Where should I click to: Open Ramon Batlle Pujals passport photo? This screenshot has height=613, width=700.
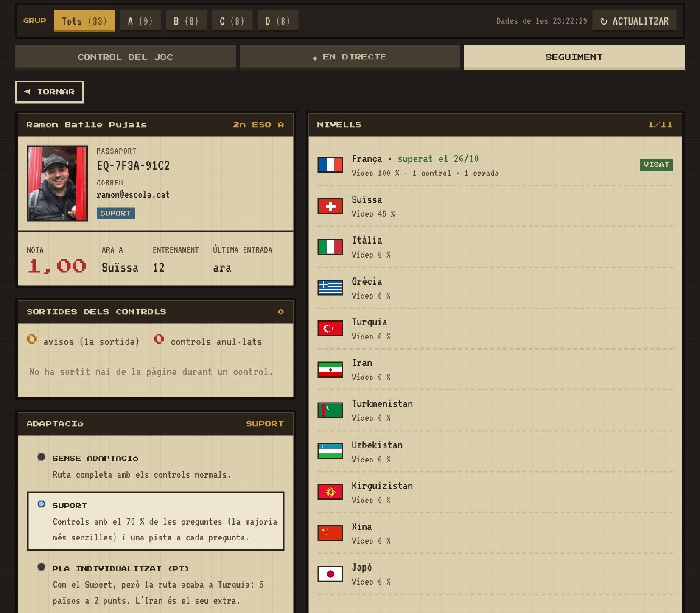(x=57, y=183)
